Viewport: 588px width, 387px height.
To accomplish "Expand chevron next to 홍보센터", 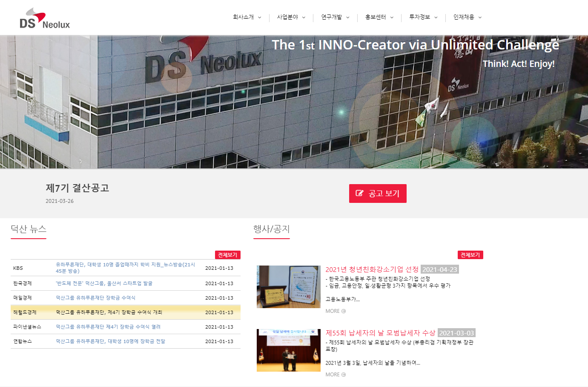I will pos(392,17).
